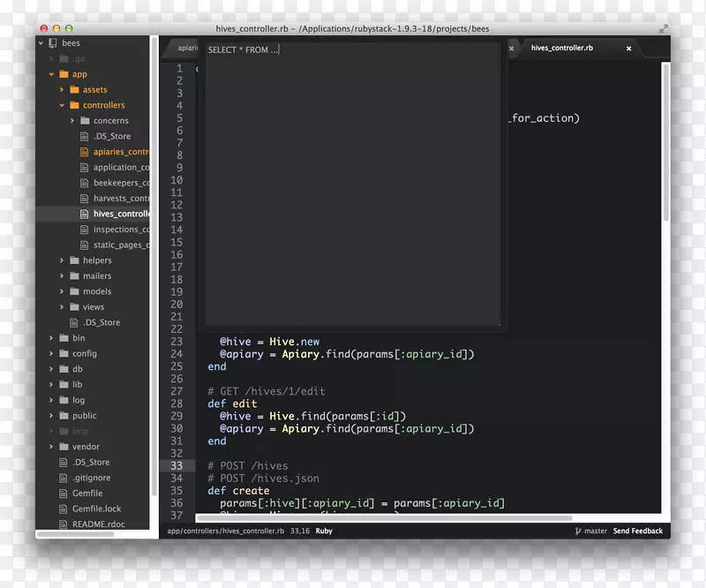Click the Gemfile file icon
706x588 pixels.
64,494
